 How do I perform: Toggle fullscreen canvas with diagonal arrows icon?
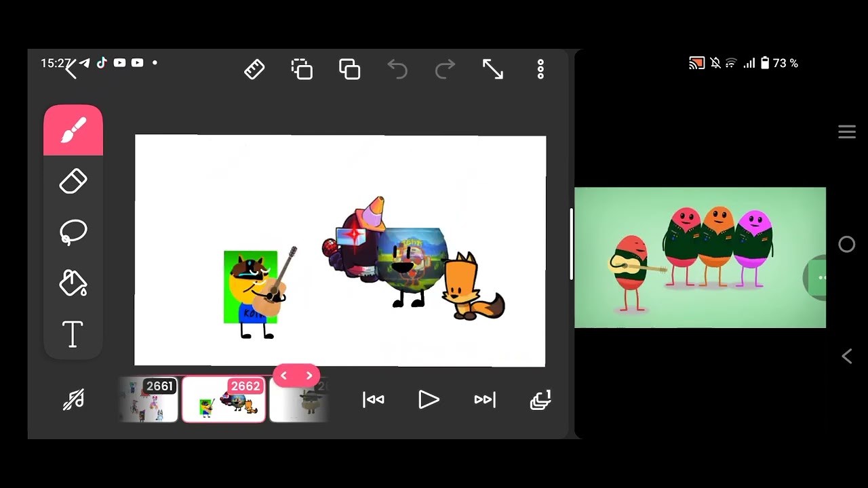point(493,69)
